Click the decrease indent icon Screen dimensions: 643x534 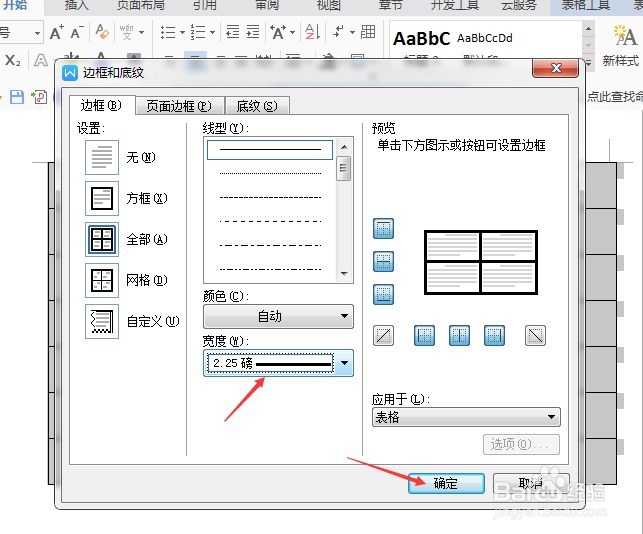pyautogui.click(x=233, y=32)
